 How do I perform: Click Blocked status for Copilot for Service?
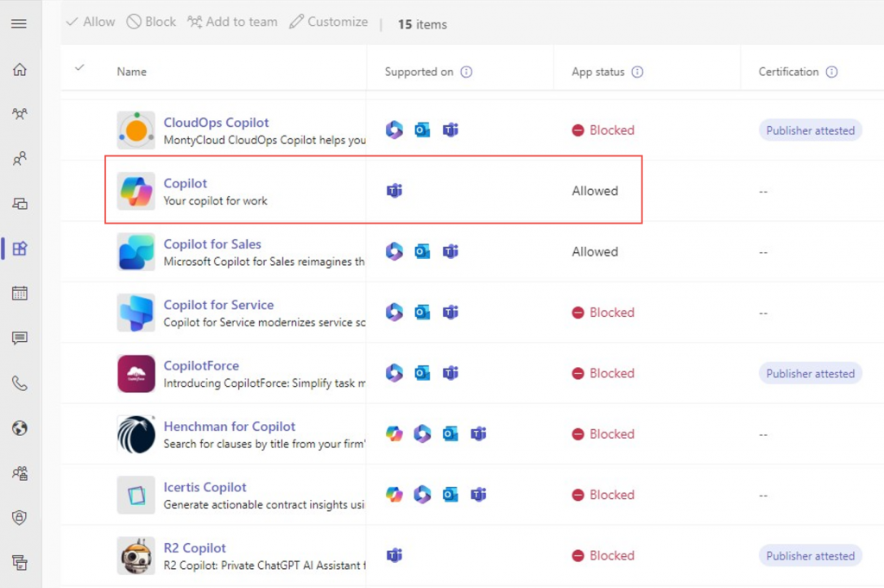[x=603, y=313]
